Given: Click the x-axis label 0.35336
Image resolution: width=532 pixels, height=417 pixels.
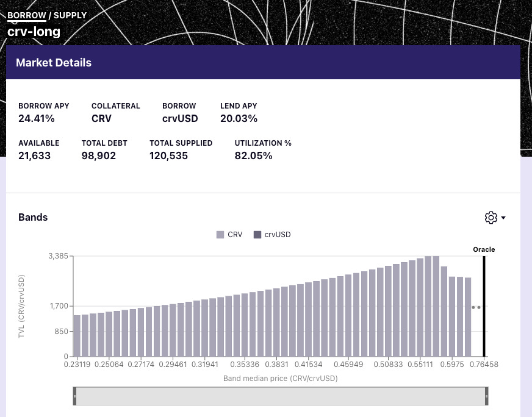Looking at the screenshot, I should (245, 365).
